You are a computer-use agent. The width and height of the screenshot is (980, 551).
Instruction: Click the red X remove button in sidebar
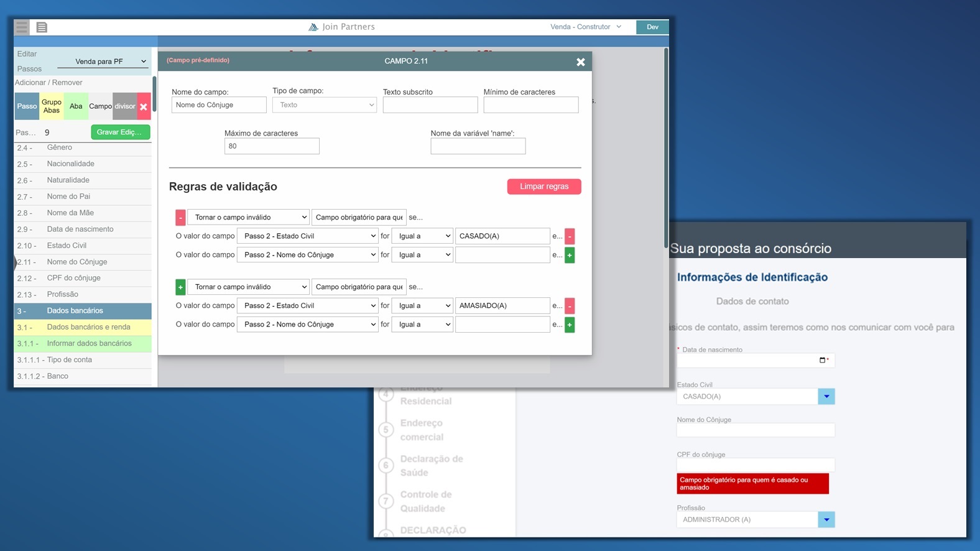tap(144, 106)
